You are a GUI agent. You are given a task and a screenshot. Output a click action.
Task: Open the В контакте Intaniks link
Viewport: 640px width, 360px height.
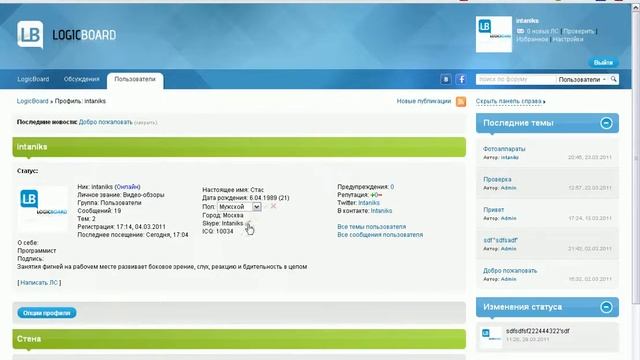(x=381, y=211)
